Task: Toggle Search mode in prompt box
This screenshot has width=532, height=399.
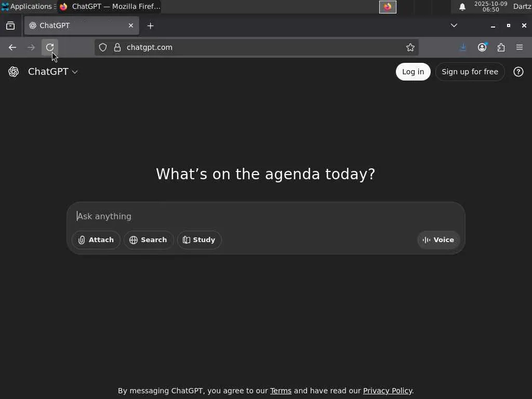Action: (148, 240)
